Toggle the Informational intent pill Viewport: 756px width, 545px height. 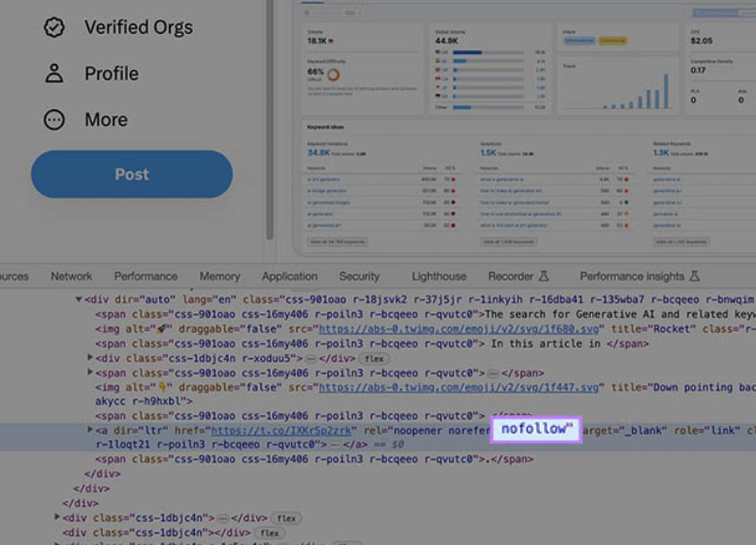point(578,40)
